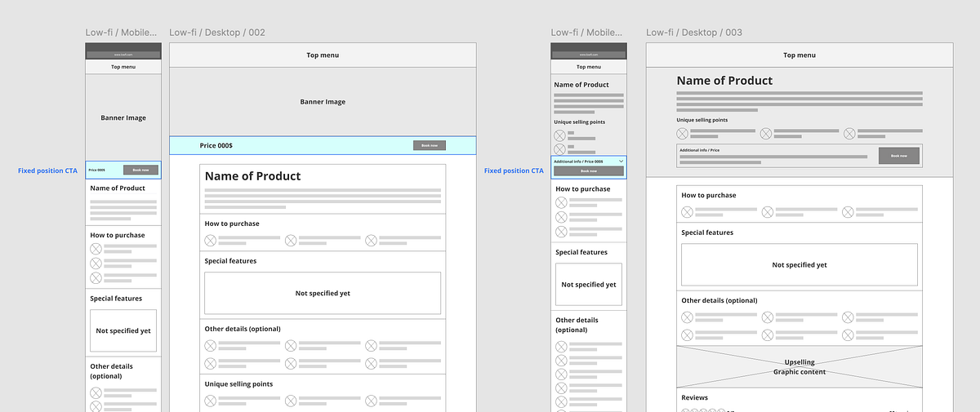Image resolution: width=980 pixels, height=412 pixels.
Task: Click Top menu in Desktop / 003 frame
Action: click(800, 55)
